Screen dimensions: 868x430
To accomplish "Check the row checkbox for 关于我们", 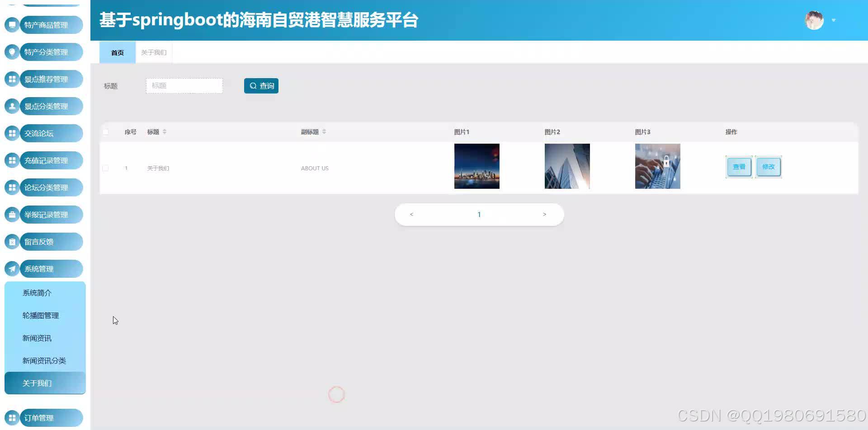I will pos(105,168).
